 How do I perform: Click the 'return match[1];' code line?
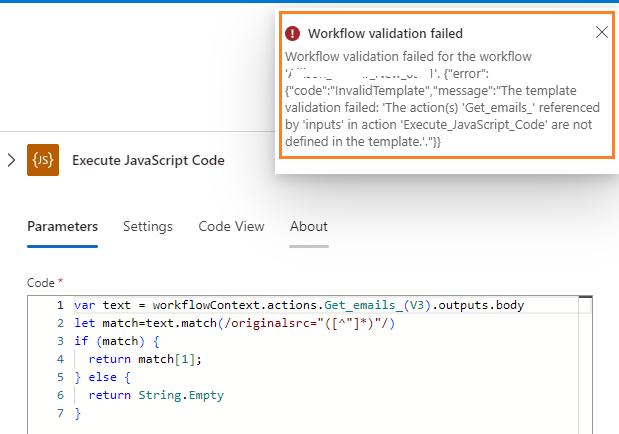click(145, 359)
